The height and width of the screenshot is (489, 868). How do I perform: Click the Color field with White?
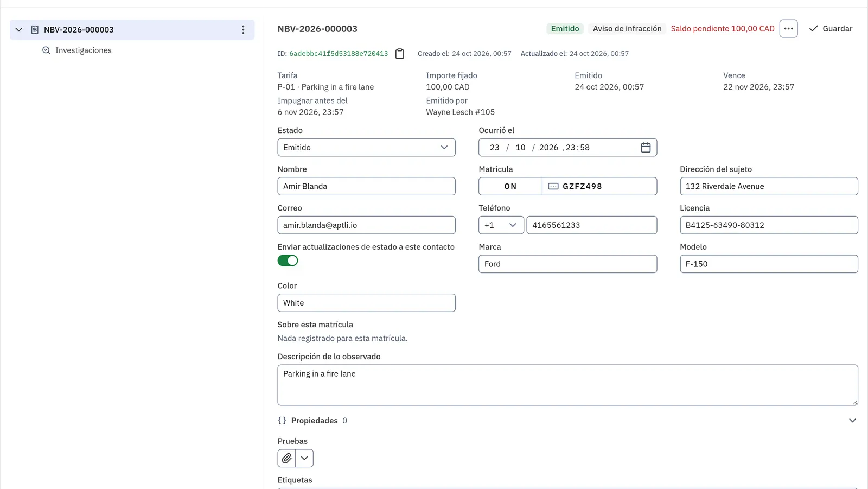coord(366,303)
